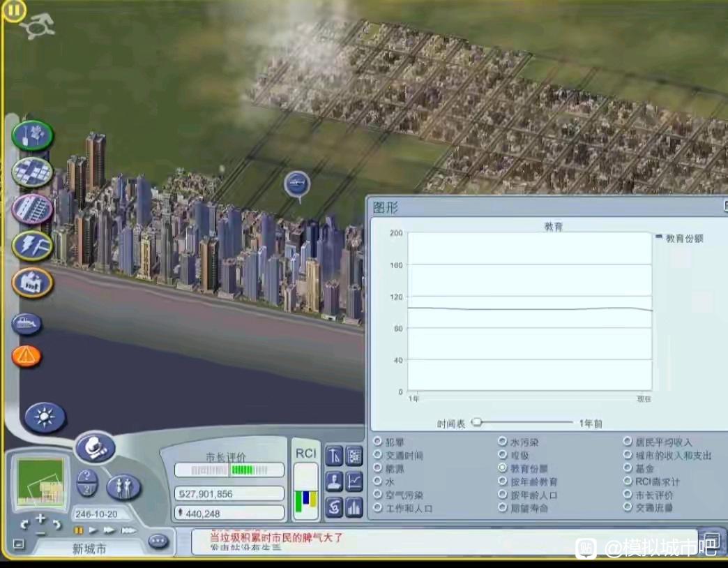The width and height of the screenshot is (728, 568).
Task: Open the three-dots options button
Action: pyautogui.click(x=158, y=541)
